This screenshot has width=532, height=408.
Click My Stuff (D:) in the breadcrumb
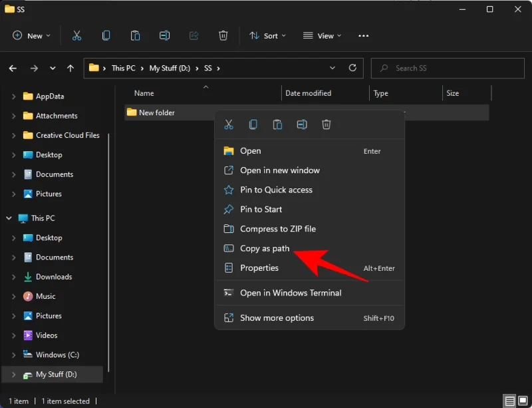[170, 69]
